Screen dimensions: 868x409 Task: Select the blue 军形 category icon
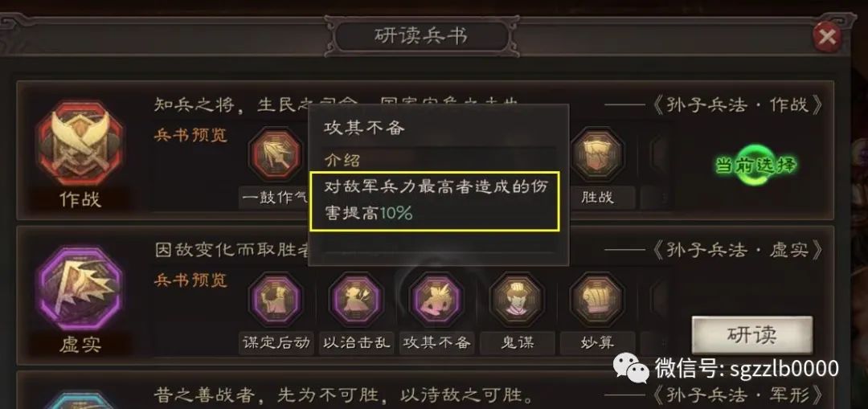click(x=79, y=400)
